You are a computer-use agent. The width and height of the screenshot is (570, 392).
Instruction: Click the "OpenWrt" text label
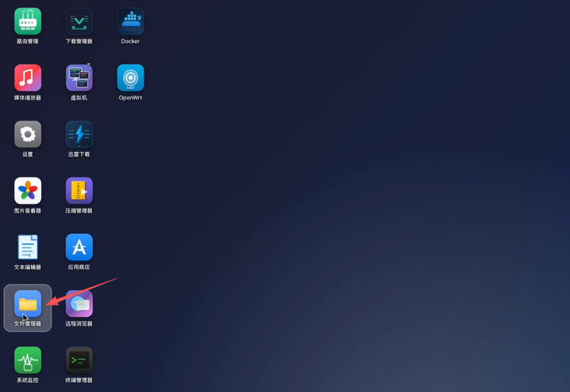pos(130,98)
